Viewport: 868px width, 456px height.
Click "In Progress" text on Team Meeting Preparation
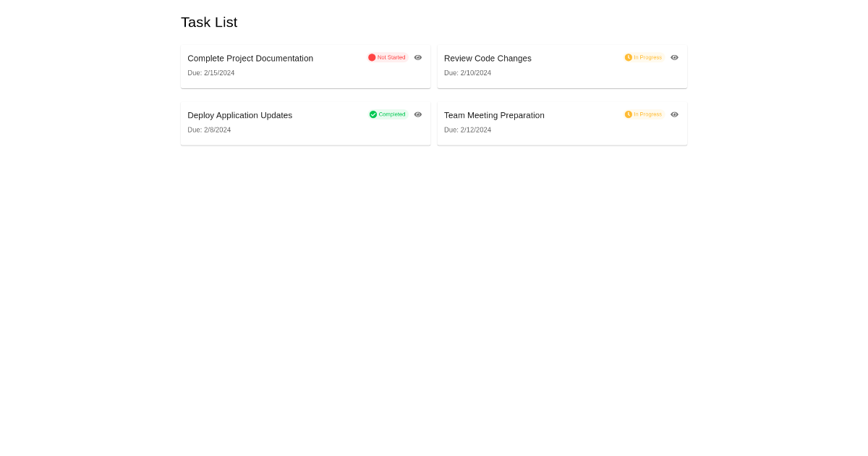pyautogui.click(x=647, y=114)
